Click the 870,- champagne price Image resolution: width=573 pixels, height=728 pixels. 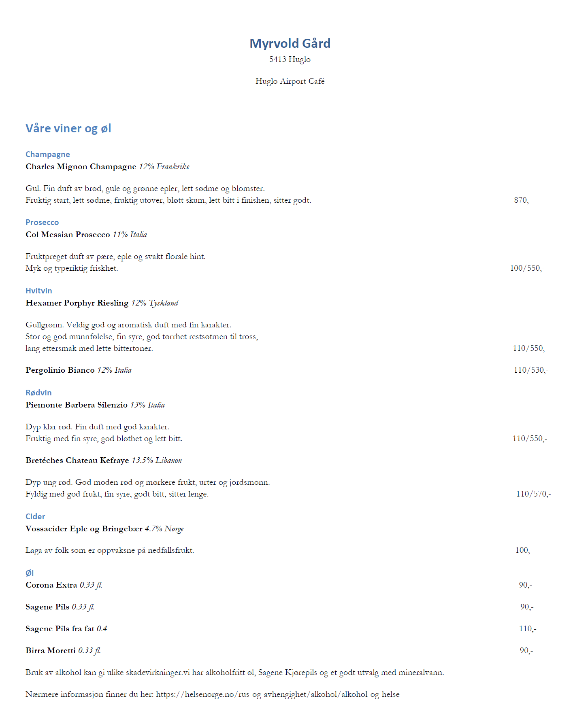click(522, 200)
